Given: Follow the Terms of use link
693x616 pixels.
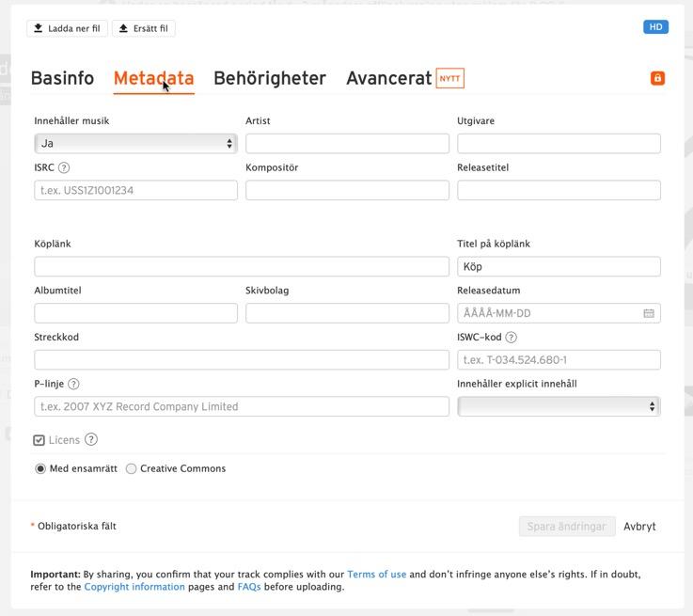Looking at the screenshot, I should pos(377,574).
